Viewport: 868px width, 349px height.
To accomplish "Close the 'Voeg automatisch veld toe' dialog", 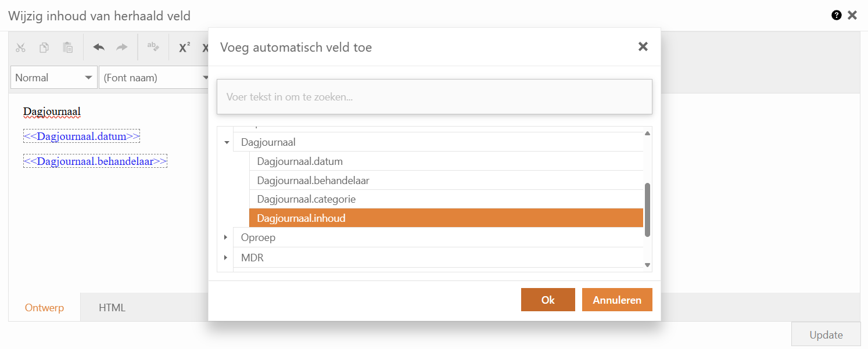I will 643,47.
